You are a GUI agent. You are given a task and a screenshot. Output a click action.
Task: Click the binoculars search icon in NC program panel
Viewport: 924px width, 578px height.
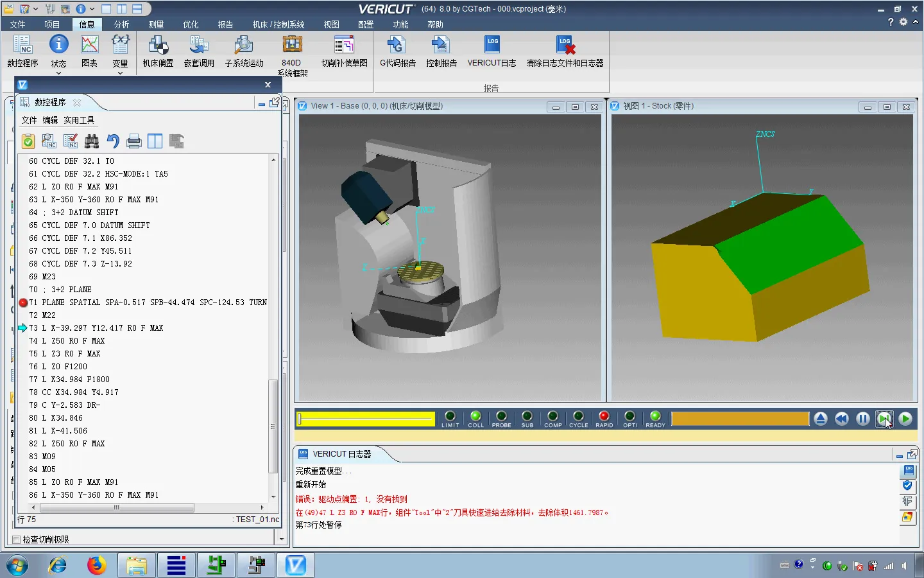[x=92, y=141]
